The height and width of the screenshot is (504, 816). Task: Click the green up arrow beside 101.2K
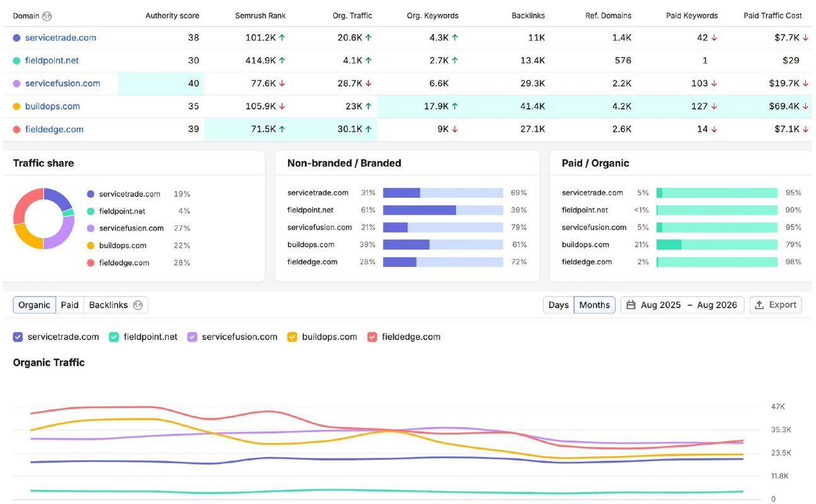tap(282, 38)
